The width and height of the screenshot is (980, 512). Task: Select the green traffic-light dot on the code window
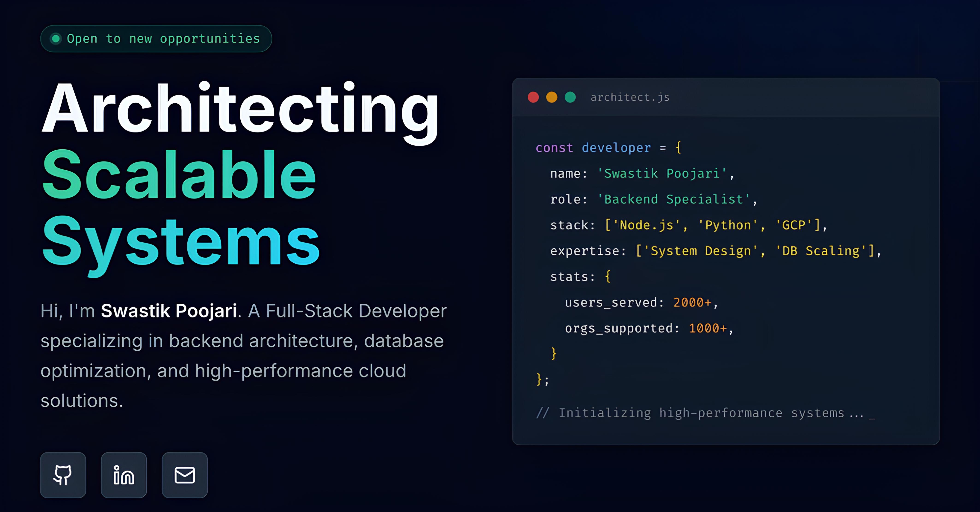pos(570,97)
